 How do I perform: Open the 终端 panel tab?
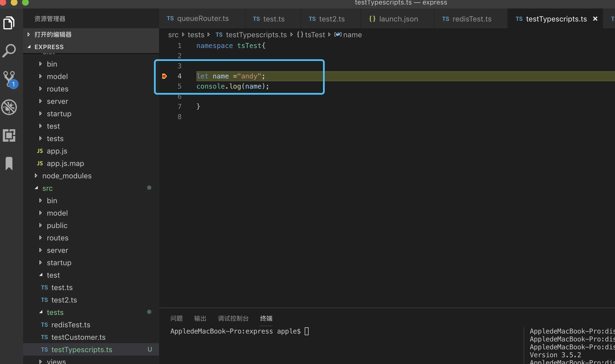tap(266, 318)
